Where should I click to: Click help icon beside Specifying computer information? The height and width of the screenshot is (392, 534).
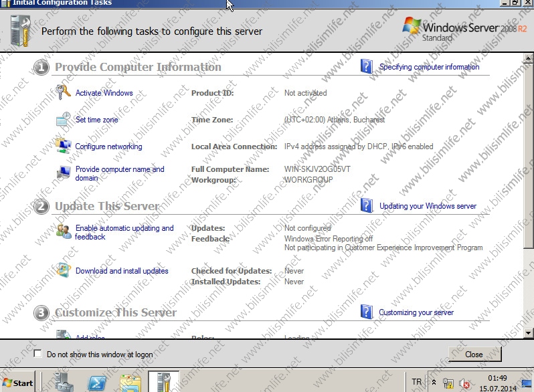(x=367, y=66)
